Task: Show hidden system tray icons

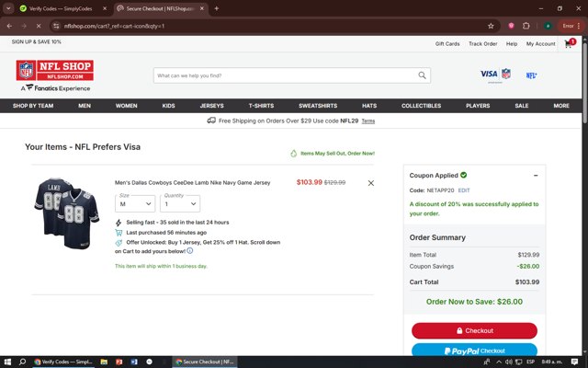Action: pos(499,362)
